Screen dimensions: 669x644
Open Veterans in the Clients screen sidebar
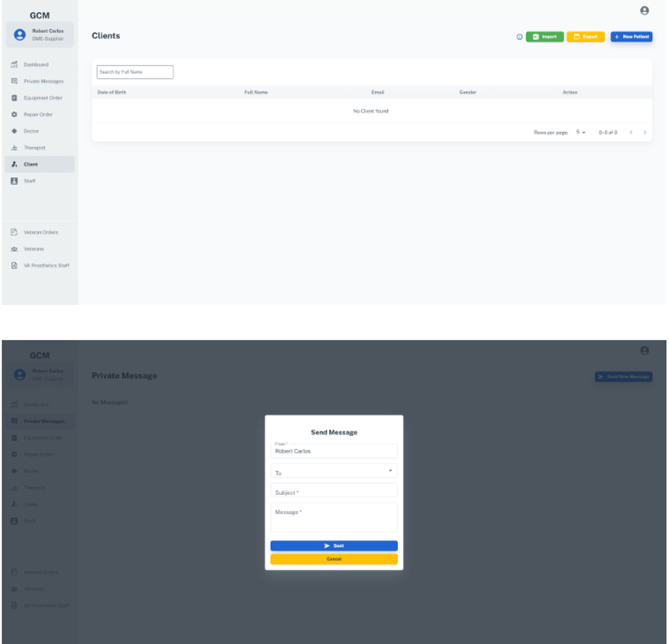coord(40,249)
